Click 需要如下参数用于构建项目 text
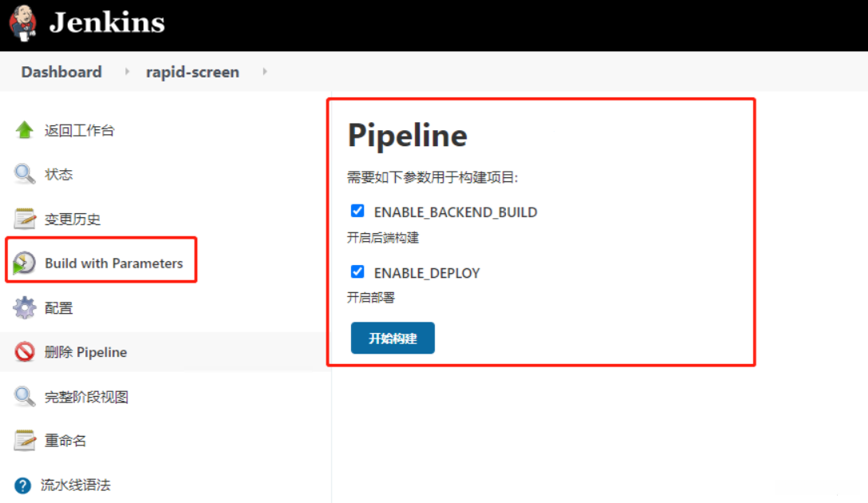Screen dimensions: 868x503 [x=432, y=177]
